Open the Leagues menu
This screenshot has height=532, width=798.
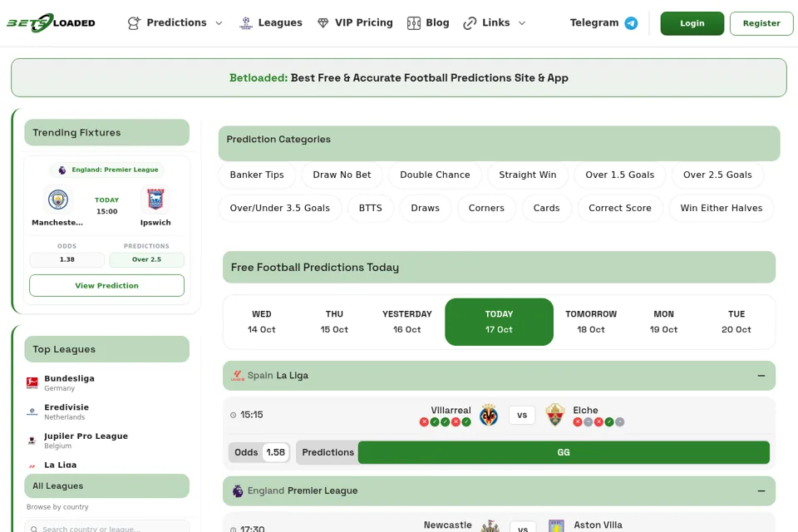[x=271, y=23]
